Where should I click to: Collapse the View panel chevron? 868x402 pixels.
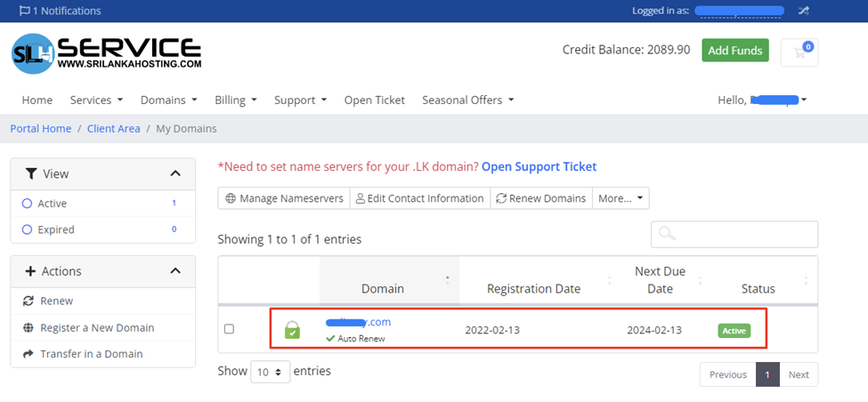coord(175,173)
